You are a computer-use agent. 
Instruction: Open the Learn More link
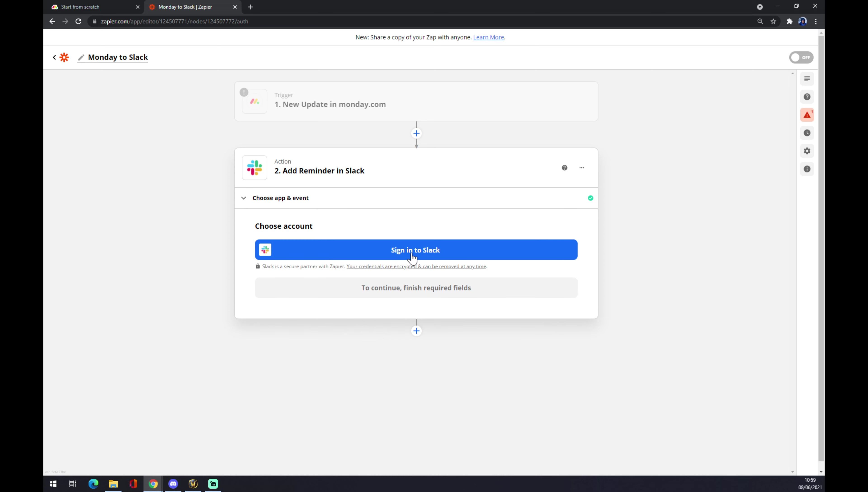(488, 37)
